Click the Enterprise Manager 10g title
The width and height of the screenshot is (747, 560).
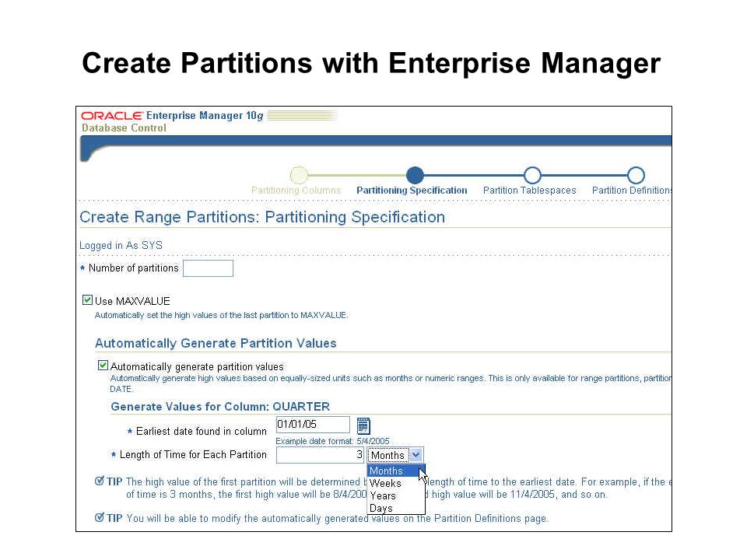205,116
